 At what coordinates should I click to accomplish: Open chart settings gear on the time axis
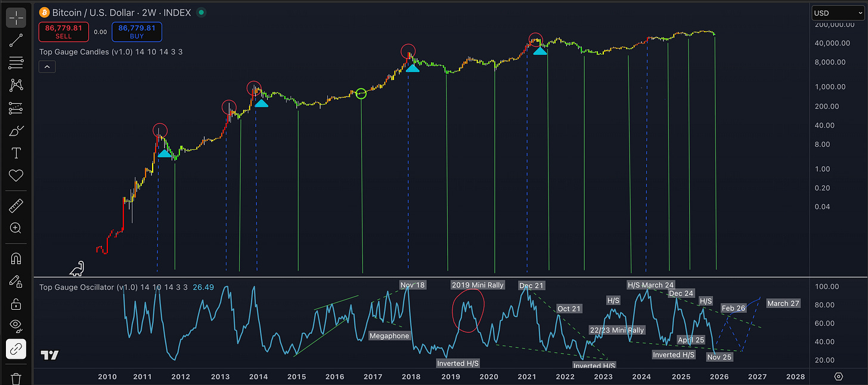[839, 377]
